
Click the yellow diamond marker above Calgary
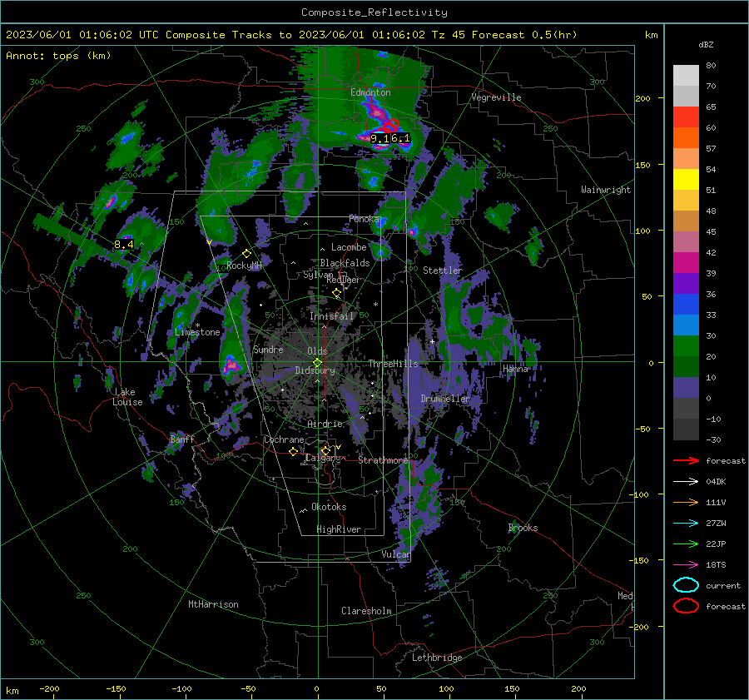[325, 450]
